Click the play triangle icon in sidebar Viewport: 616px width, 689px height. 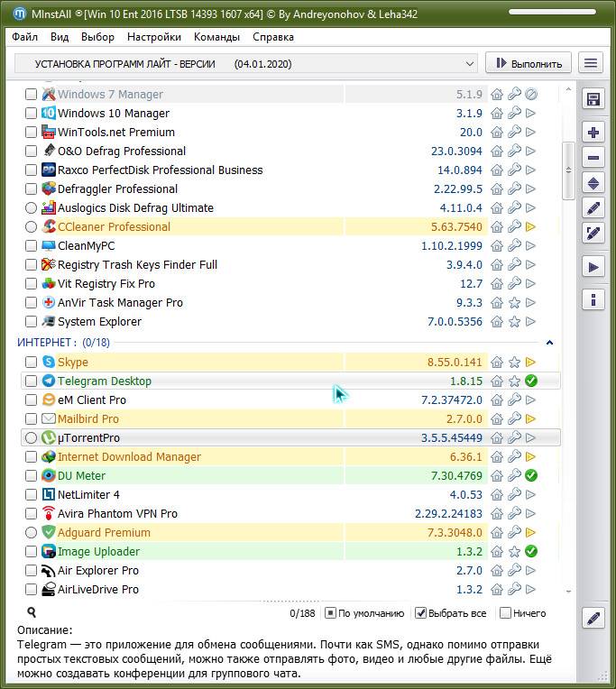coord(593,267)
